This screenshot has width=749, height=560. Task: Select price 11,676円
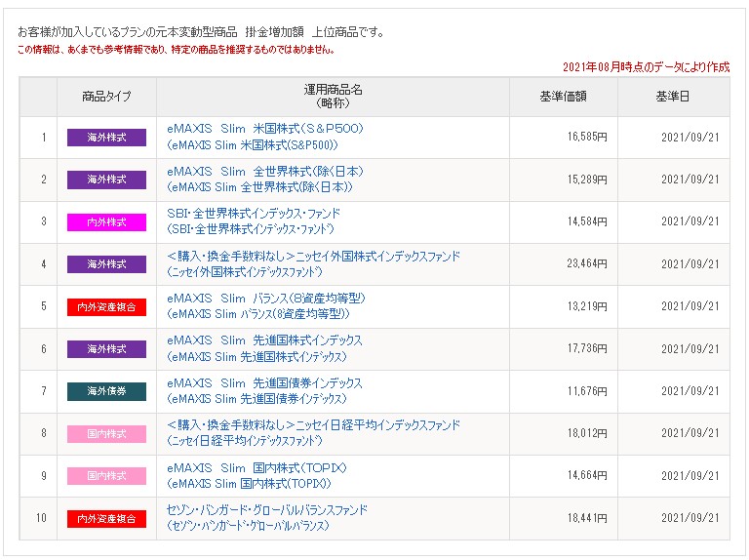click(x=587, y=391)
